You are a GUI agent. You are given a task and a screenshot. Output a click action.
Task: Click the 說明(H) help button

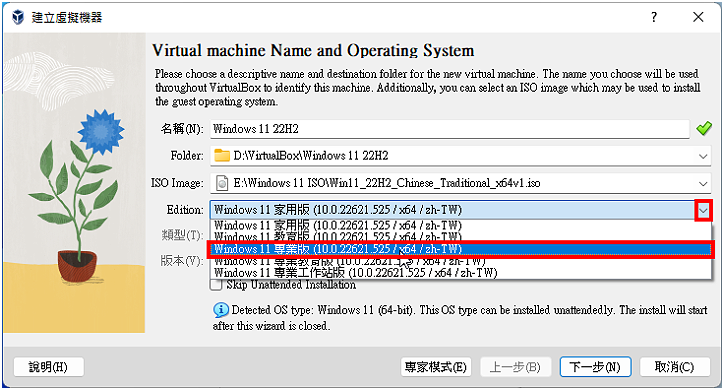coord(48,367)
